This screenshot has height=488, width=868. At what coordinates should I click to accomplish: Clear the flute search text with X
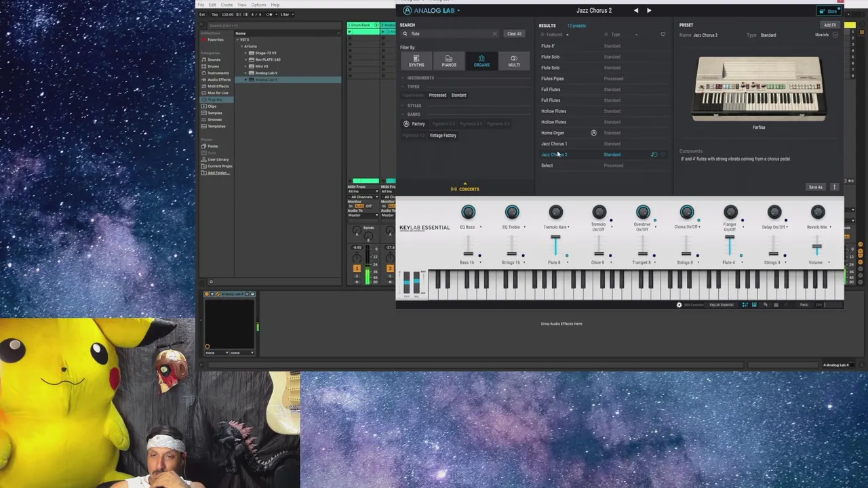pyautogui.click(x=494, y=34)
